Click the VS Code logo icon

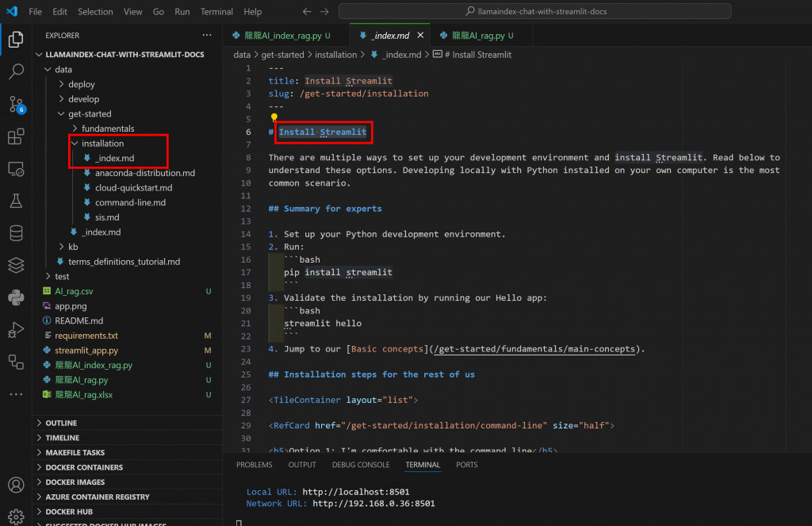[x=12, y=11]
